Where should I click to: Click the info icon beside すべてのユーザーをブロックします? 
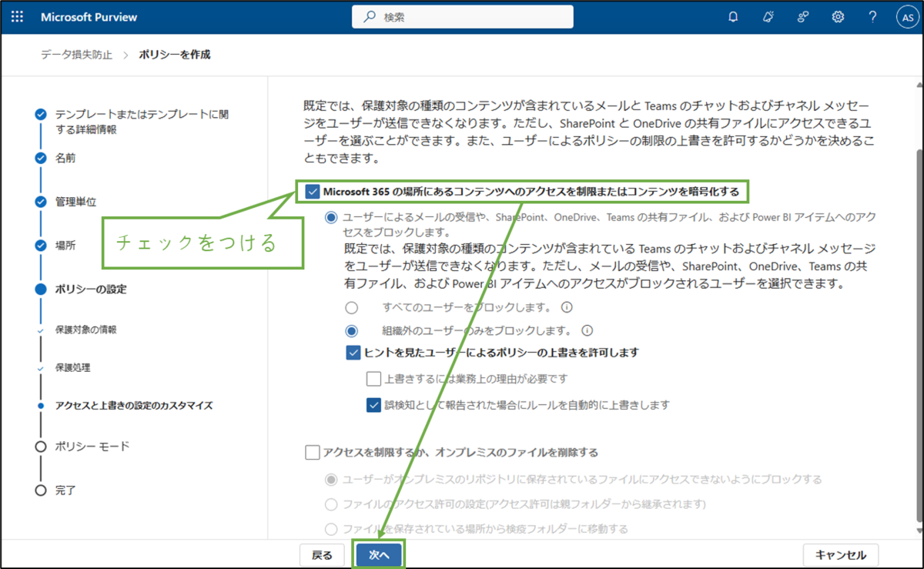click(x=566, y=307)
